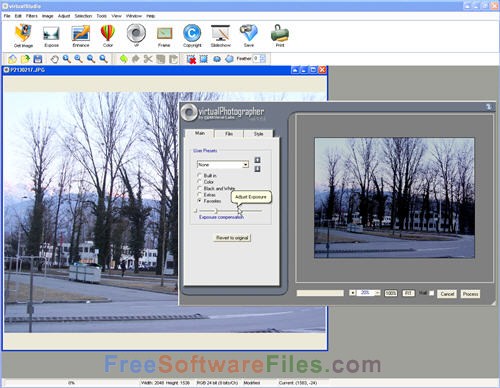Click the folder with green arrow icon
Image resolution: width=500 pixels, height=388 pixels.
pos(25,59)
